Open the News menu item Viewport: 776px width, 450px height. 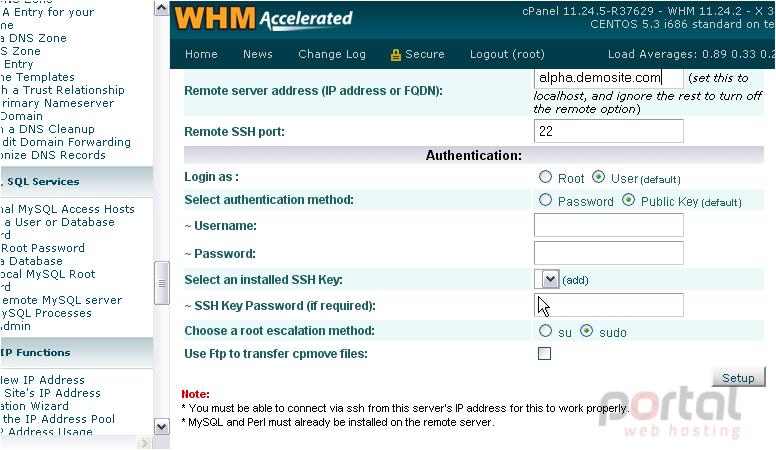coord(257,54)
